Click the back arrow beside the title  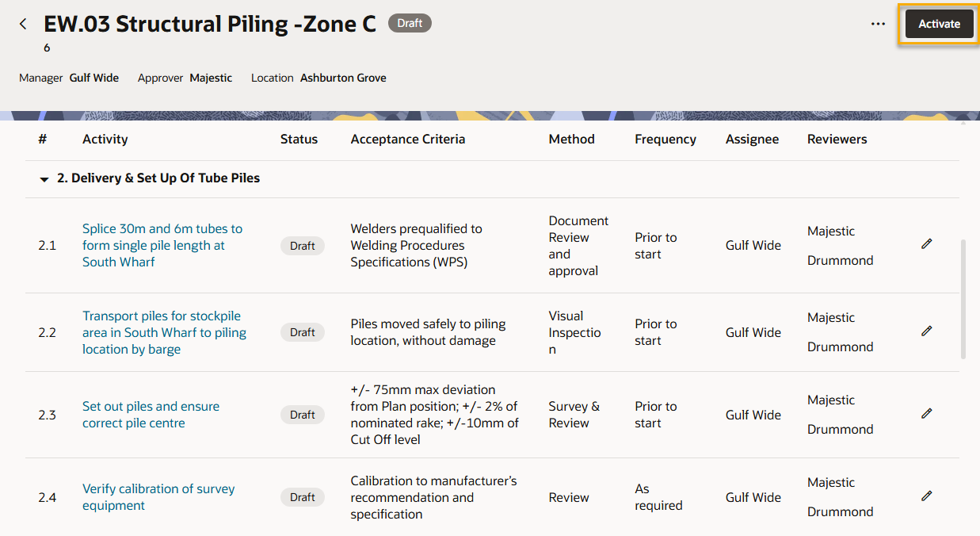[x=23, y=24]
